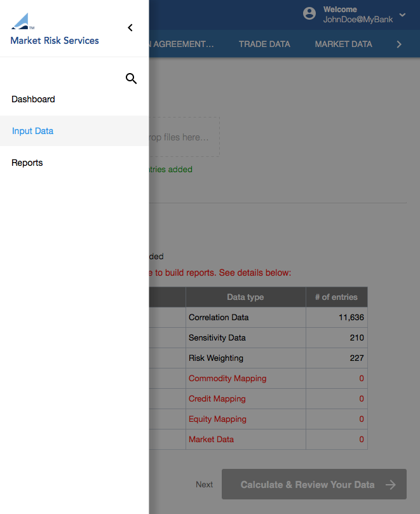
Task: Click the Correlation Data row
Action: [219, 318]
